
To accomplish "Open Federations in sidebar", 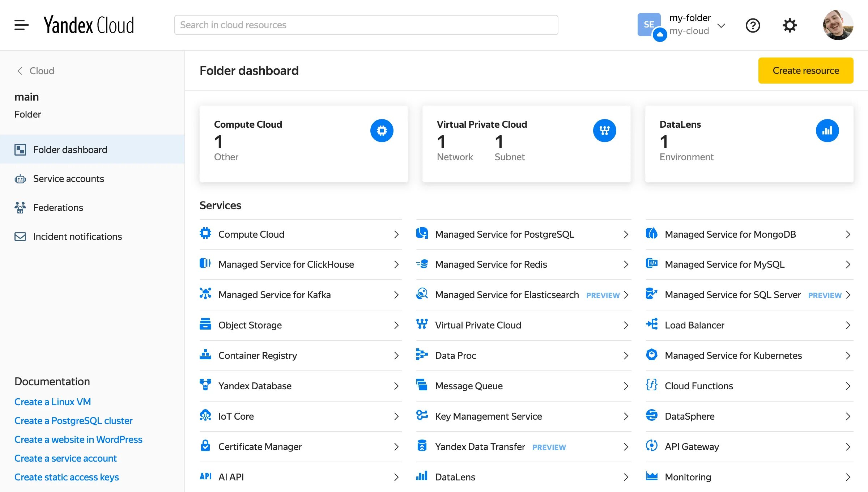I will pos(92,207).
